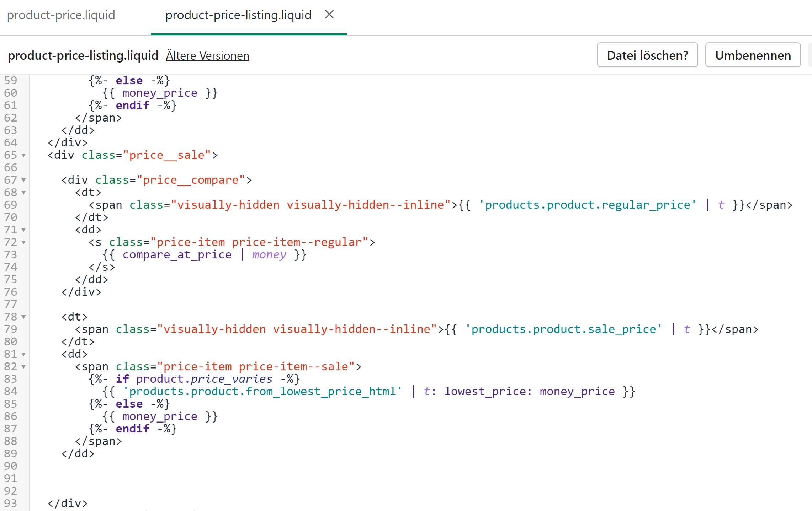The height and width of the screenshot is (511, 812).
Task: Open Ältere Versionen link
Action: [x=207, y=56]
